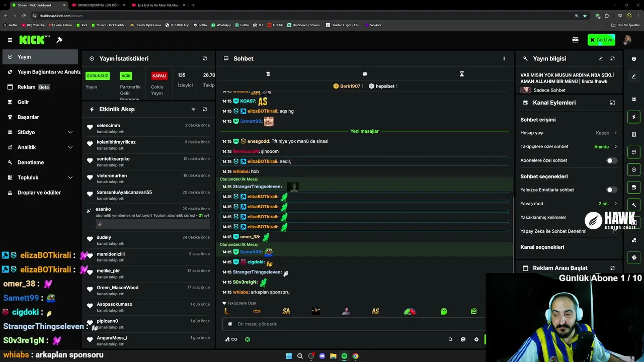The image size is (644, 362).
Task: Select esanko subscription renewal event
Action: pyautogui.click(x=149, y=217)
